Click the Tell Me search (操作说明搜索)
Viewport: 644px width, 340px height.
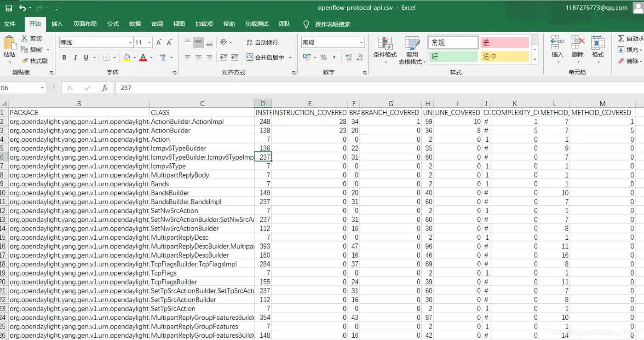pyautogui.click(x=327, y=24)
